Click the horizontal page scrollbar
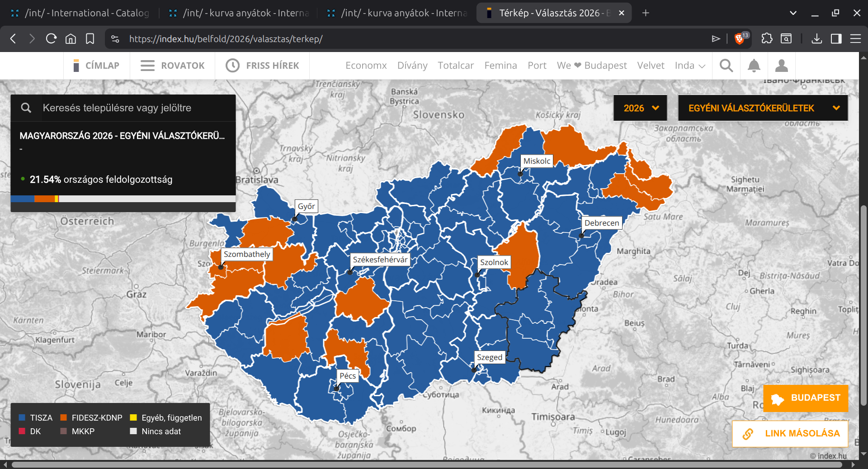 point(427,464)
